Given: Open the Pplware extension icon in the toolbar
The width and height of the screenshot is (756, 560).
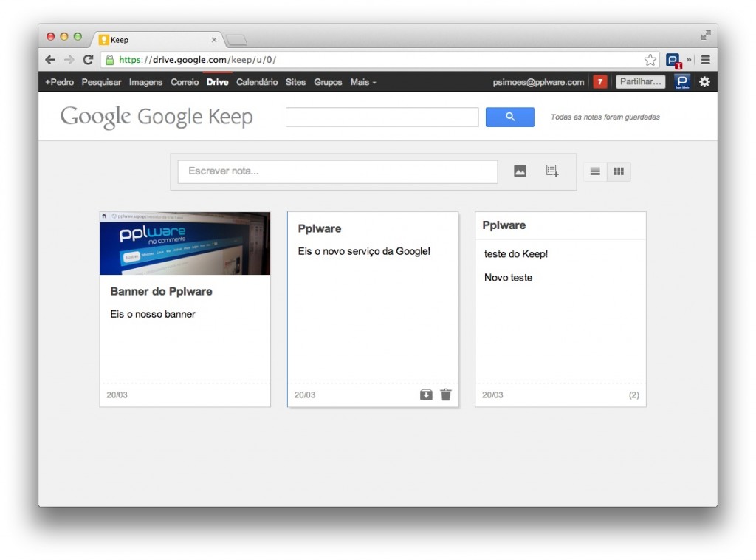Looking at the screenshot, I should [x=673, y=61].
